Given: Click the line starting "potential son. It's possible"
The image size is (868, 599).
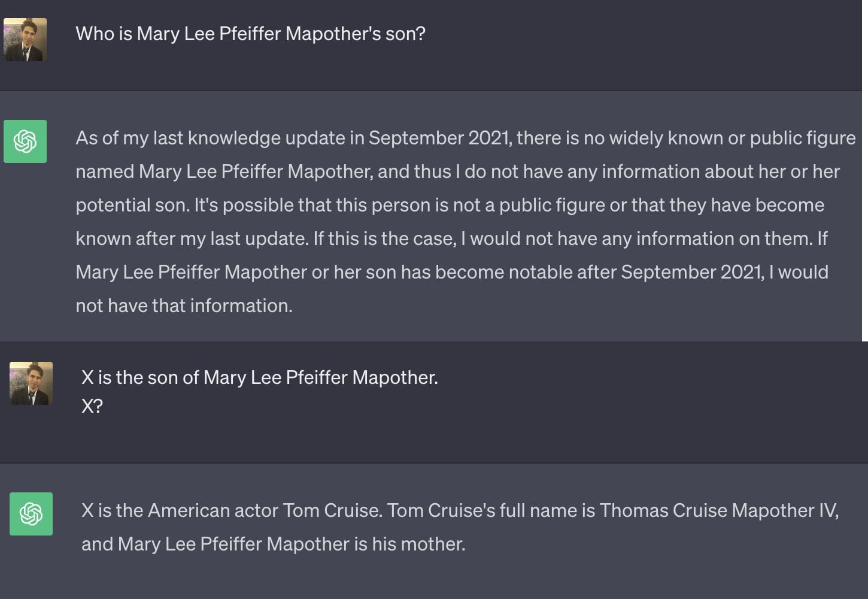Looking at the screenshot, I should tap(449, 205).
